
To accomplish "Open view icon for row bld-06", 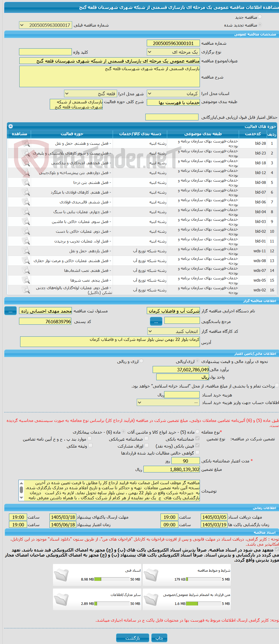I will click(x=26, y=202).
